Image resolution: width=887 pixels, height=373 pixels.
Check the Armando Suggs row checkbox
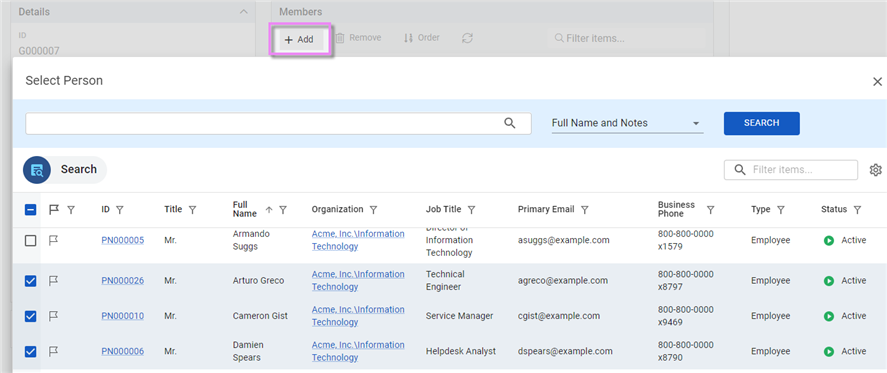pos(31,241)
